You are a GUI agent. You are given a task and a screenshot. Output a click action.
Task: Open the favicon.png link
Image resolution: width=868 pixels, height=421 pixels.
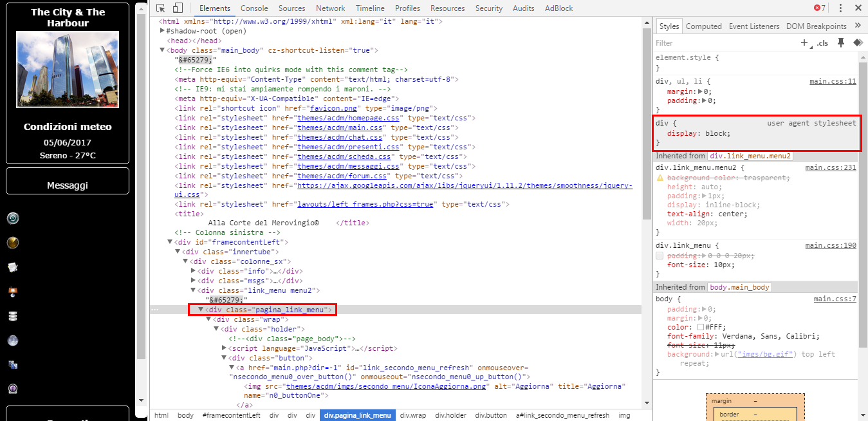333,108
